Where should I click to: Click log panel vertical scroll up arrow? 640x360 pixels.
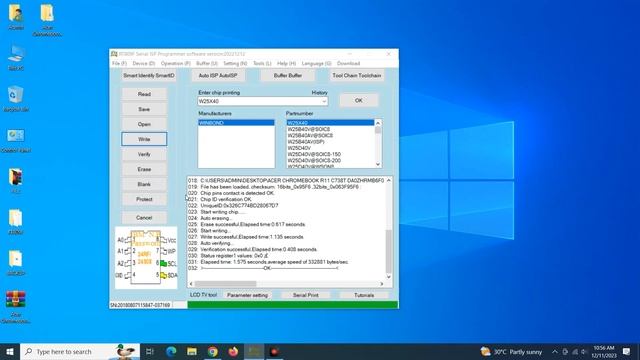coord(389,180)
